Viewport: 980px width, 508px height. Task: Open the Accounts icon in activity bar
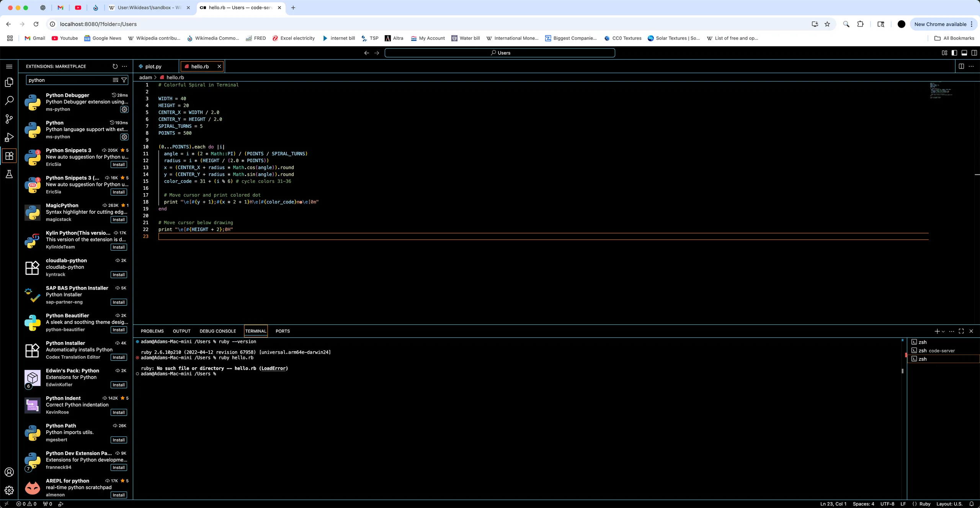(9, 472)
